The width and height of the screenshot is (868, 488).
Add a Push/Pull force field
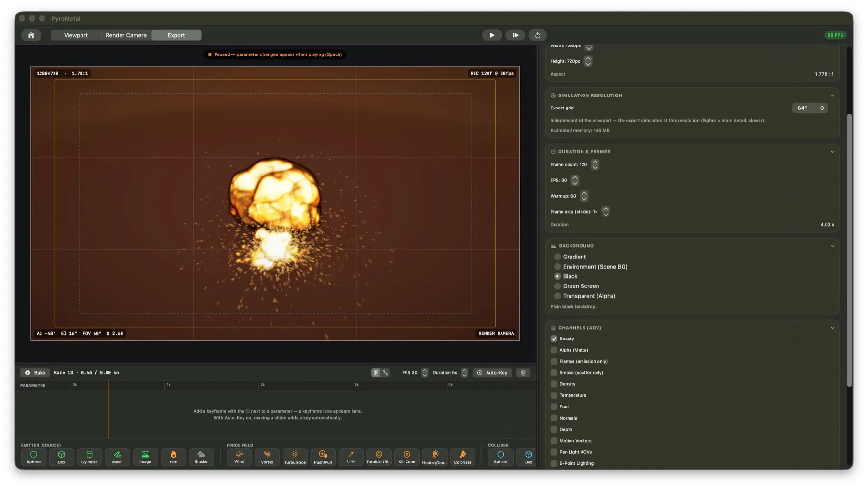tap(323, 457)
